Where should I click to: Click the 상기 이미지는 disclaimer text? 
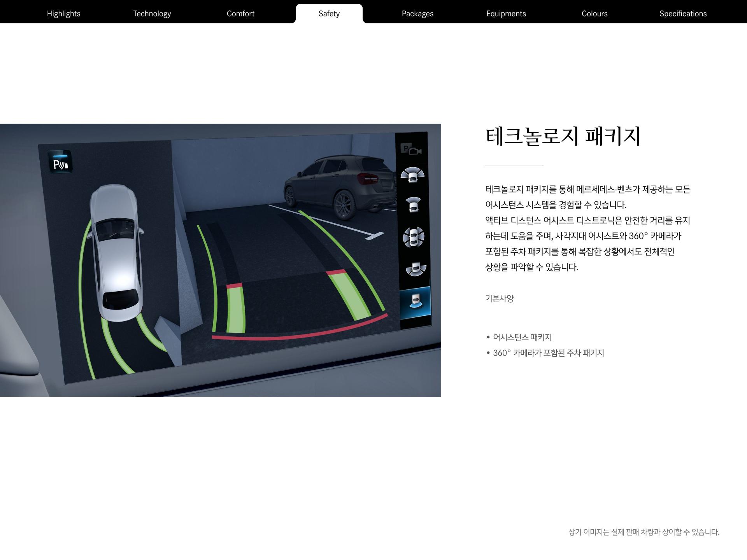(644, 532)
